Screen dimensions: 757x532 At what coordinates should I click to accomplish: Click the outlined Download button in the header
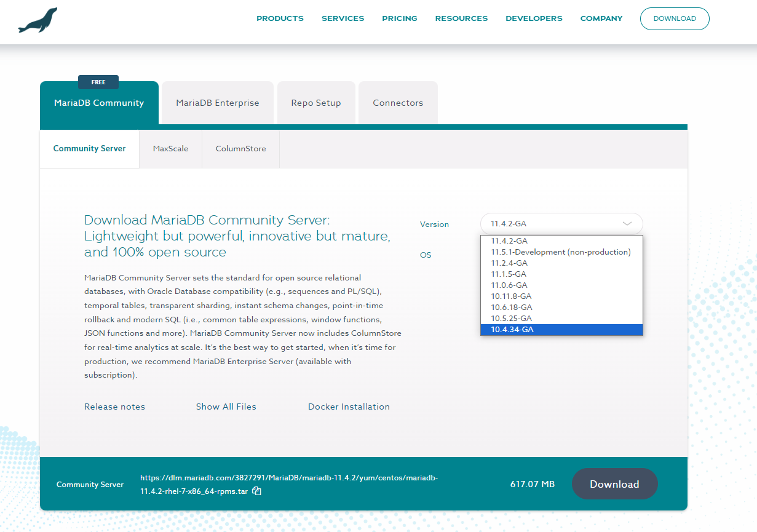tap(675, 18)
